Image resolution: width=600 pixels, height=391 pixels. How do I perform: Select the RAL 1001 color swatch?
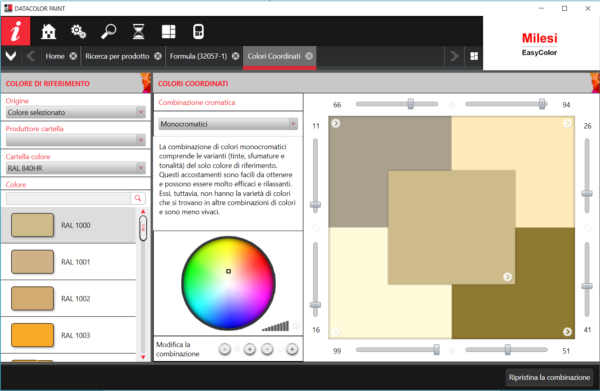point(33,262)
